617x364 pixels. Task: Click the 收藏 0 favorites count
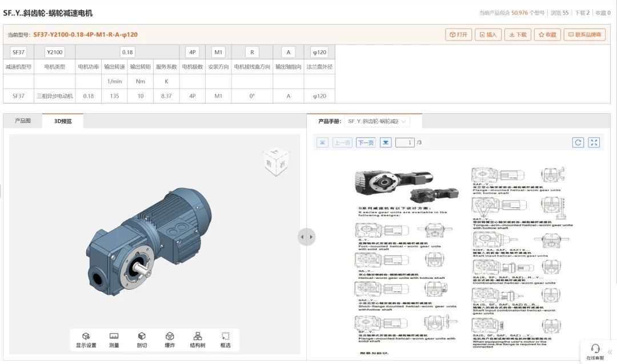(x=603, y=13)
